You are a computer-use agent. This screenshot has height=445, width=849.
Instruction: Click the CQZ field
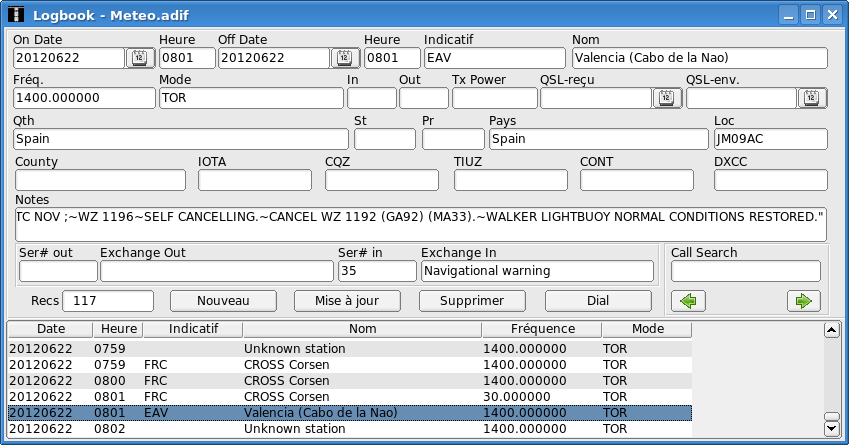382,180
